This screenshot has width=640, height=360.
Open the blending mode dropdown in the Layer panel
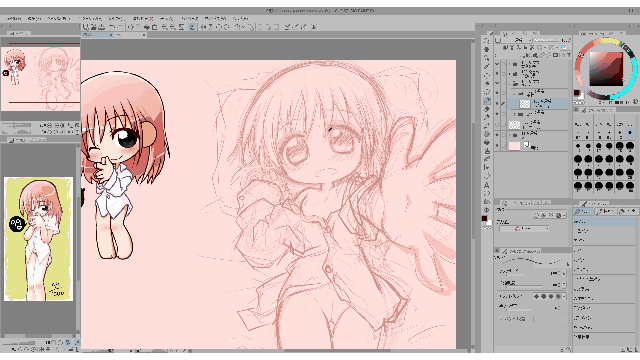pos(519,40)
